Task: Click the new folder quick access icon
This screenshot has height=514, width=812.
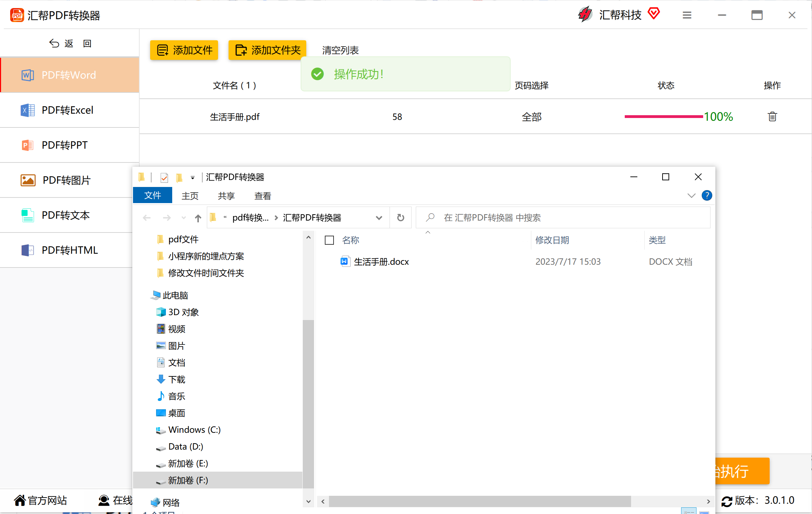Action: tap(179, 178)
